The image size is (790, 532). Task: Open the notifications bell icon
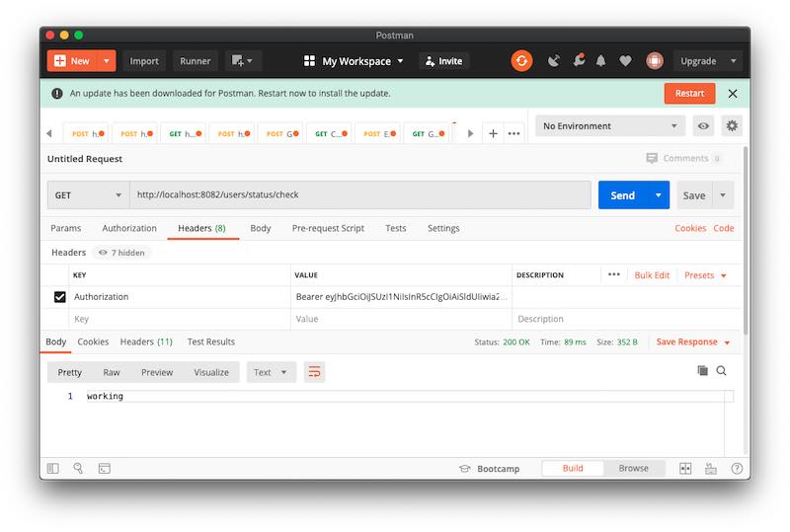(600, 61)
